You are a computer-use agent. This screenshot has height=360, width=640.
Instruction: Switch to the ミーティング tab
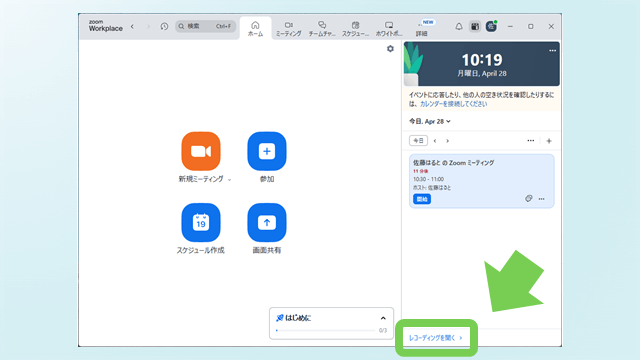[289, 29]
